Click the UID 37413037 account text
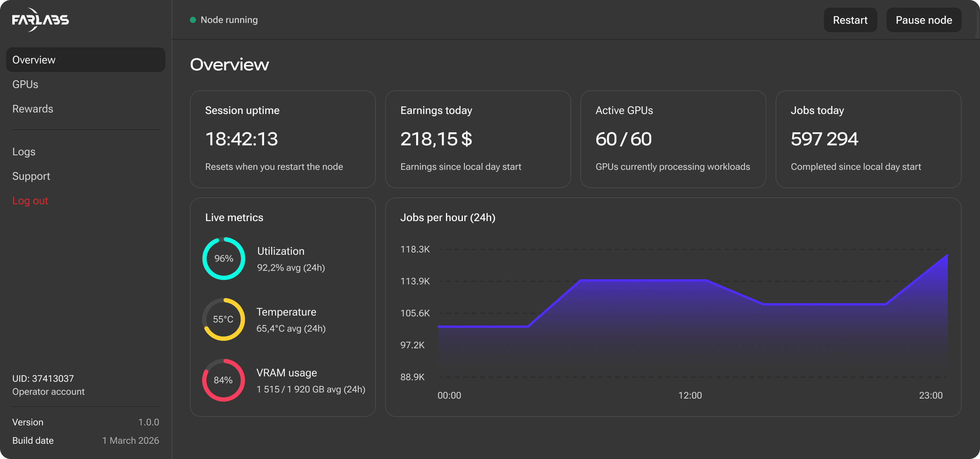The width and height of the screenshot is (980, 459). [x=43, y=379]
